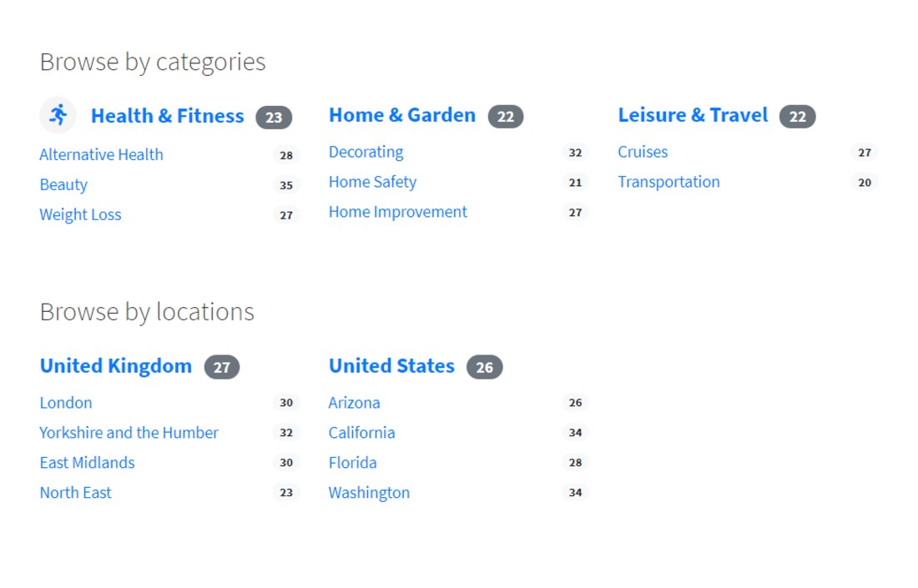The width and height of the screenshot is (918, 588).
Task: Browse United Kingdom locations
Action: 115,365
